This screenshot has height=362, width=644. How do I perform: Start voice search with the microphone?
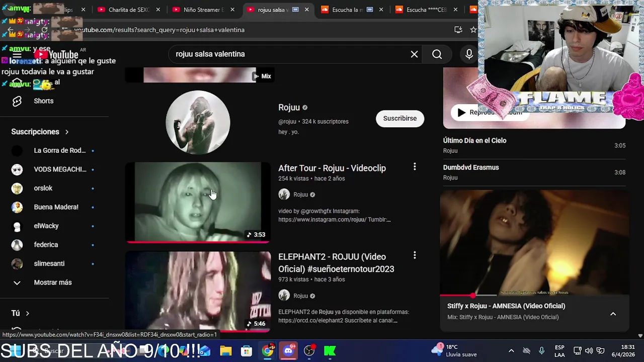coord(469,54)
